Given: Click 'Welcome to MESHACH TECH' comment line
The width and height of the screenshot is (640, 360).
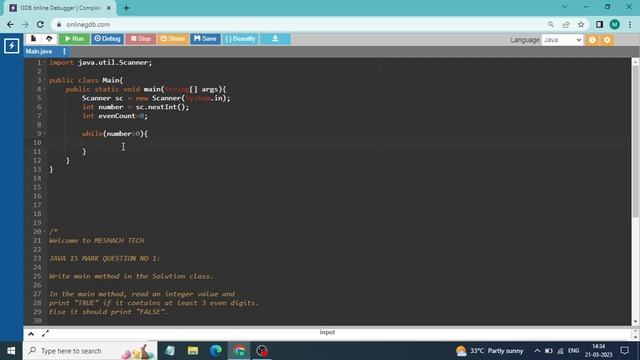Looking at the screenshot, I should click(x=96, y=241).
